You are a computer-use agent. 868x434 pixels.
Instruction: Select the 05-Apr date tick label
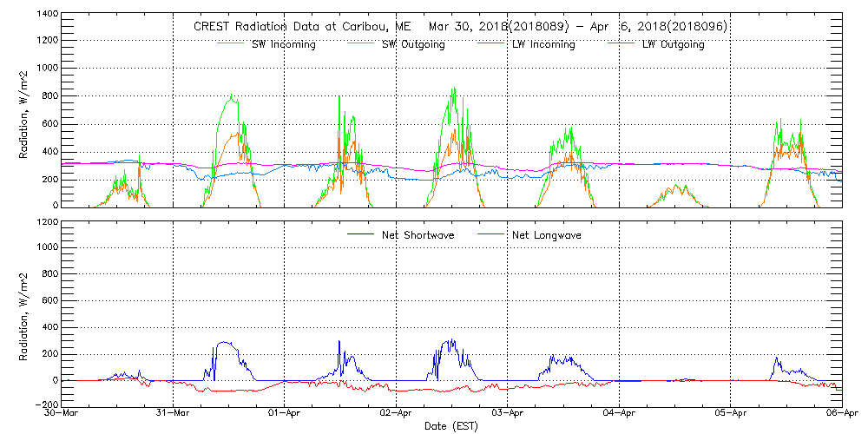pos(732,414)
